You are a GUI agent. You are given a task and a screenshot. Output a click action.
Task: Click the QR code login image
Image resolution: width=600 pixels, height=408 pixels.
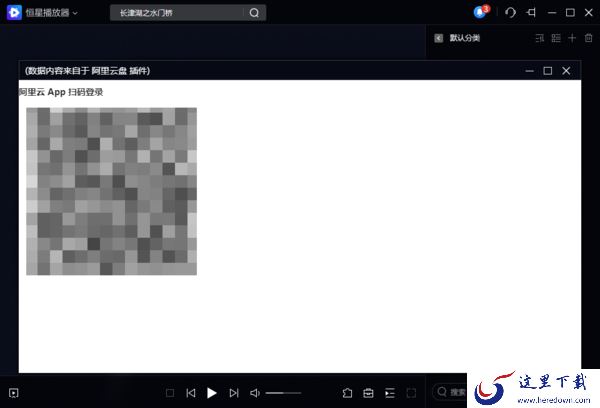point(111,191)
